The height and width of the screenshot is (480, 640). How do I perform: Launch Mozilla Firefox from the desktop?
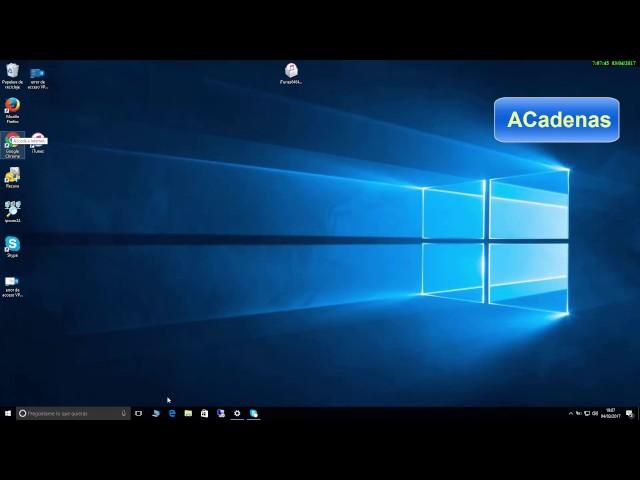coord(12,110)
